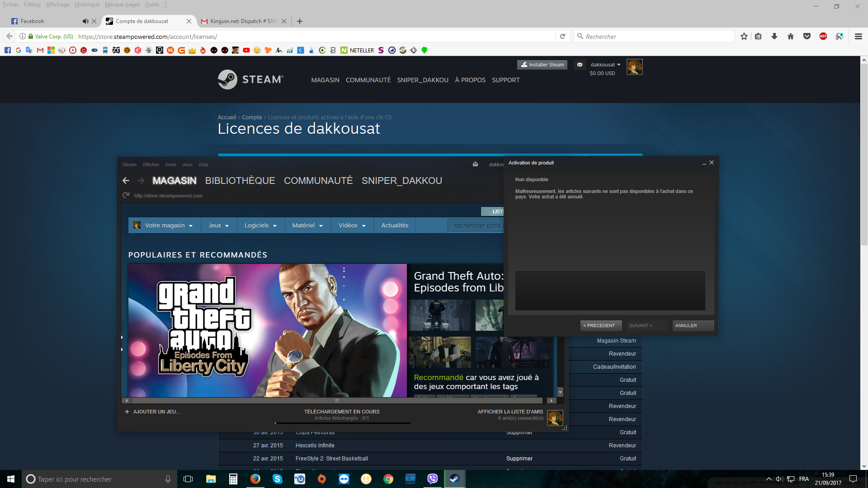This screenshot has height=488, width=868.
Task: Expand the Jeux dropdown in store nav
Action: [x=219, y=225]
